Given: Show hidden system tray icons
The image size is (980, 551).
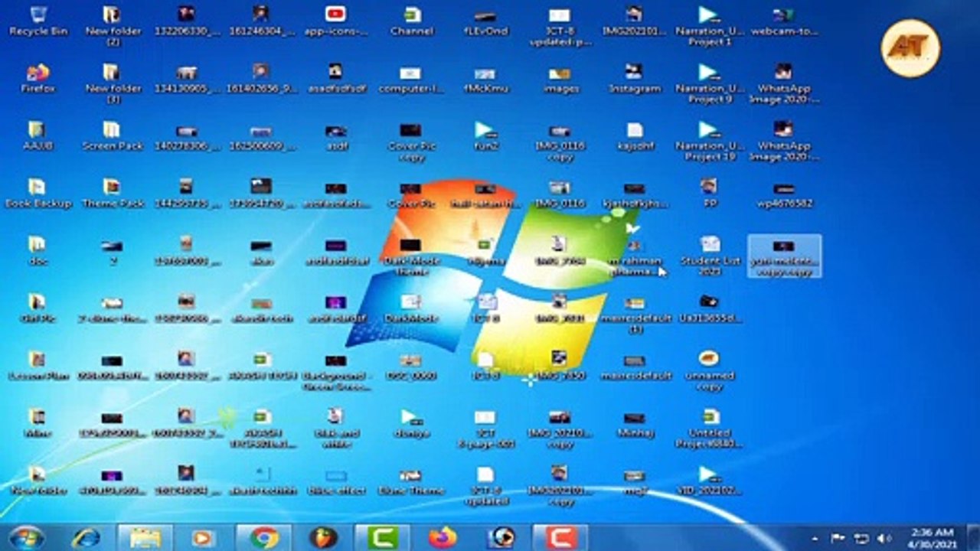Looking at the screenshot, I should 815,538.
